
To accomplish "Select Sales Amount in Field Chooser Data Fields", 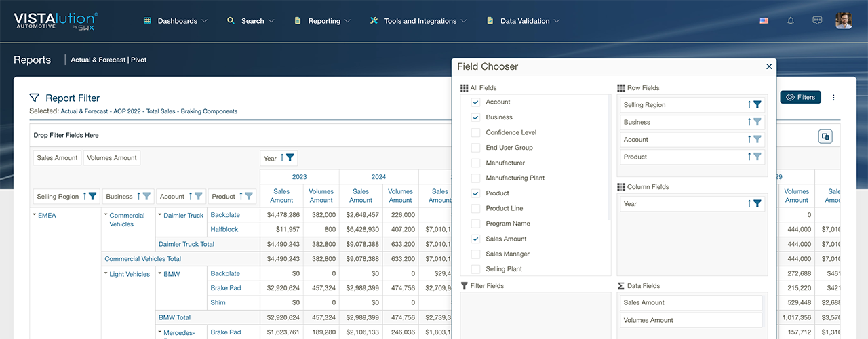I will pos(692,303).
